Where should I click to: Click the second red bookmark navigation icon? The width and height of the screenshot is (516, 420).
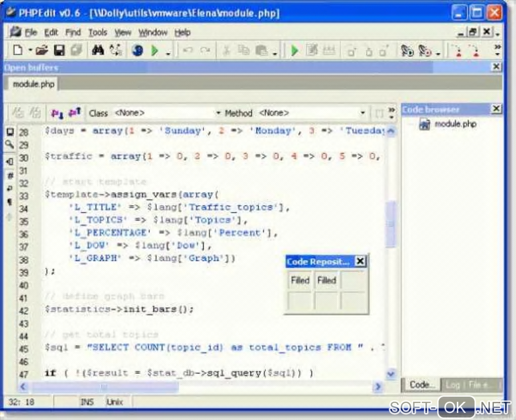tap(475, 51)
